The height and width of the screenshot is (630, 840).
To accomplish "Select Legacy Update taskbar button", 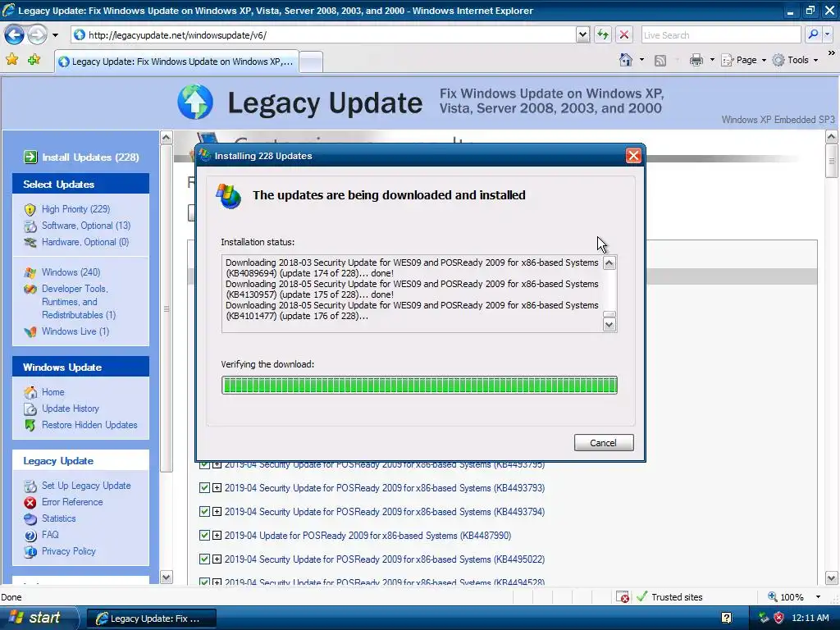I will [x=151, y=619].
